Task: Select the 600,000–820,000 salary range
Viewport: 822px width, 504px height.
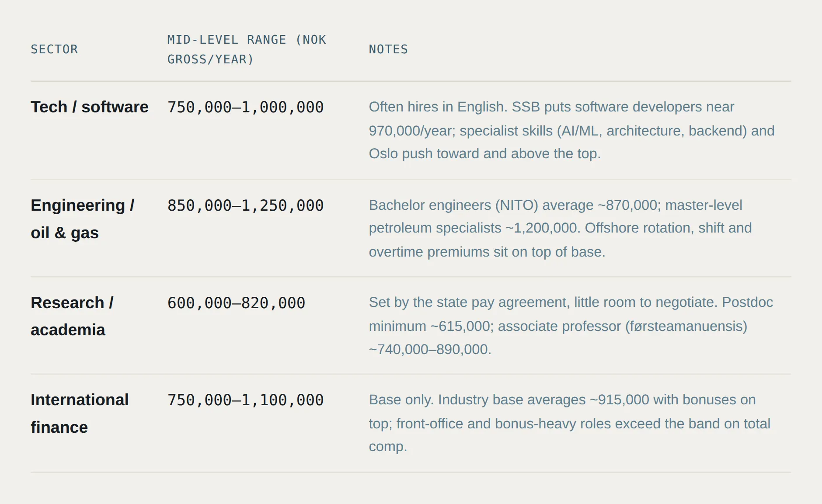Action: click(x=236, y=303)
